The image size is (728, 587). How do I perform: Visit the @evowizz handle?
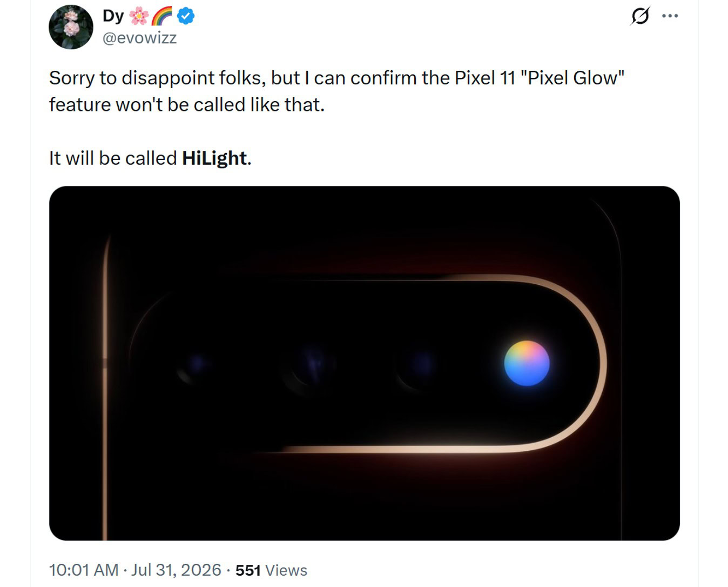pyautogui.click(x=140, y=38)
